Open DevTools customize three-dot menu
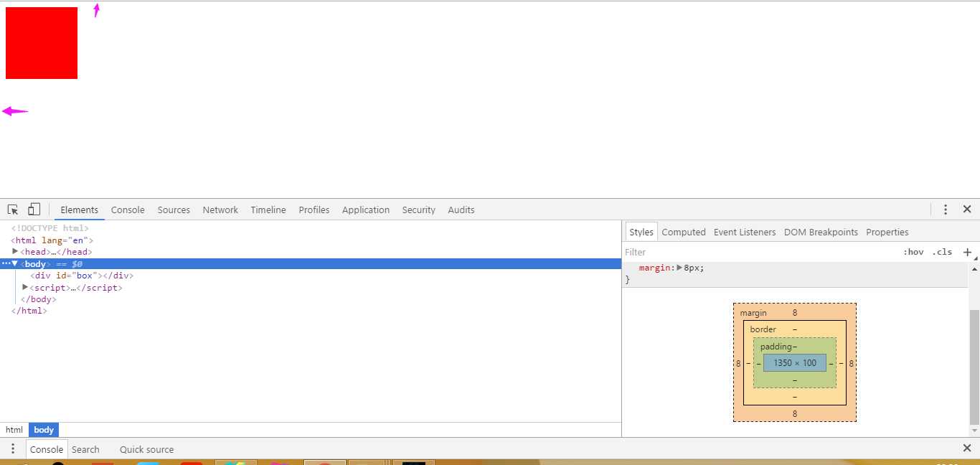The height and width of the screenshot is (465, 980). point(946,210)
